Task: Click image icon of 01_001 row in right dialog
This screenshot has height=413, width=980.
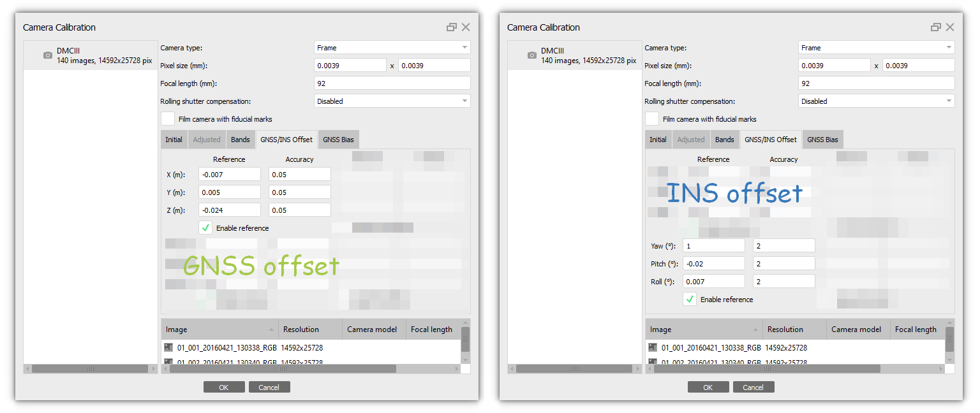Action: coord(653,347)
